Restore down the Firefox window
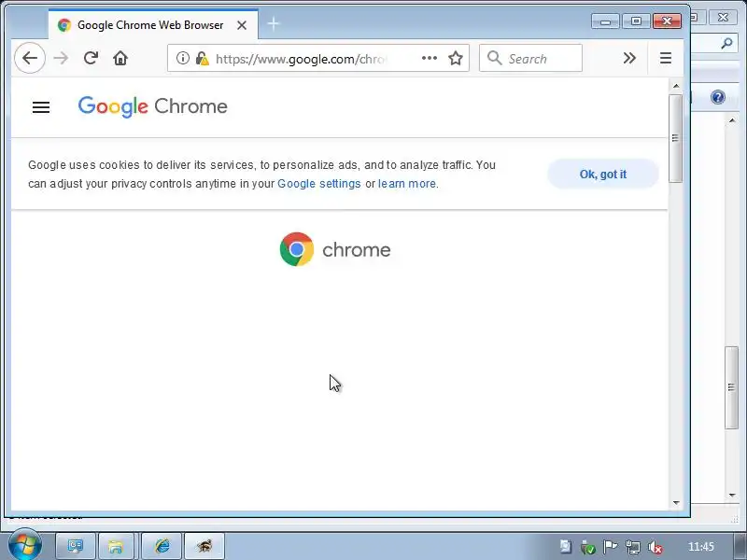The height and width of the screenshot is (560, 747). click(636, 21)
